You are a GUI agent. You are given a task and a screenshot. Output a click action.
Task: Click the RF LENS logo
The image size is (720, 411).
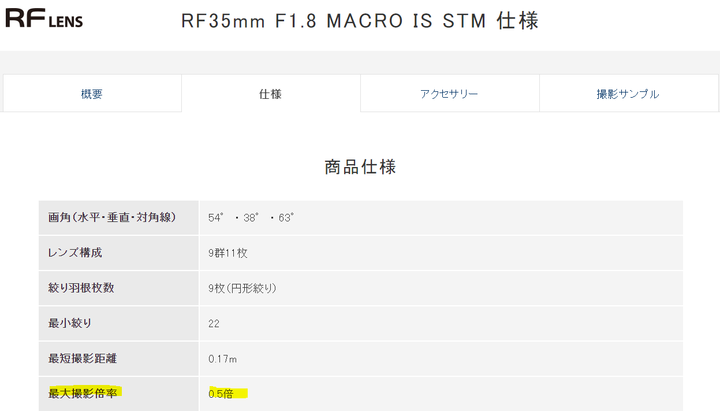click(44, 18)
